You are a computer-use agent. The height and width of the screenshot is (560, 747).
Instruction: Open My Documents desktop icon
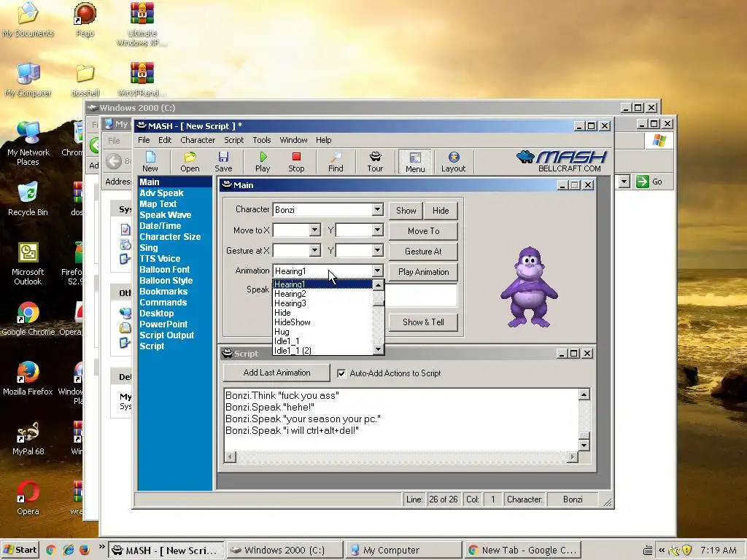tap(28, 20)
